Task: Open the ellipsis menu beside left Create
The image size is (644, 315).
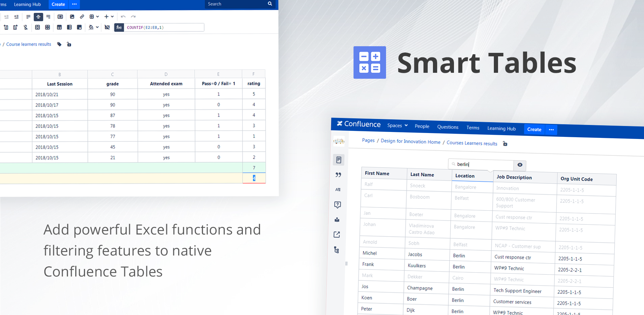Action: (75, 5)
